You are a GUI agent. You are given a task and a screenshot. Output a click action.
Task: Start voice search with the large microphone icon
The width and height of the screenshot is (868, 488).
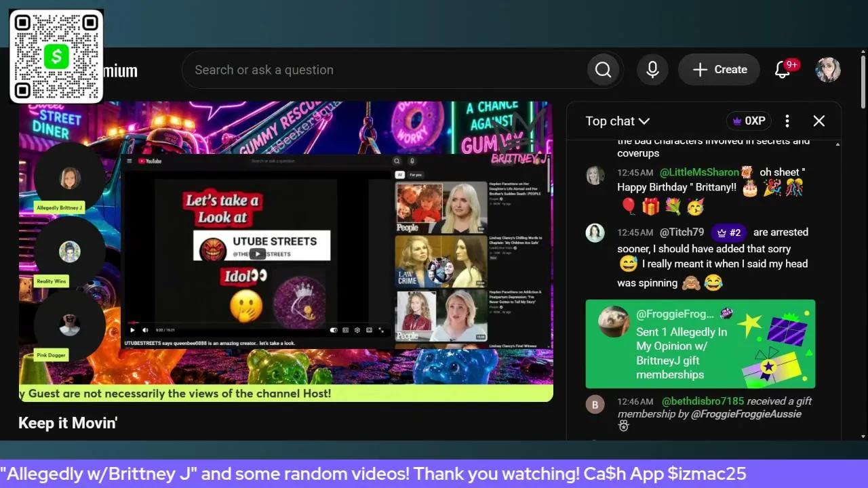coord(652,70)
